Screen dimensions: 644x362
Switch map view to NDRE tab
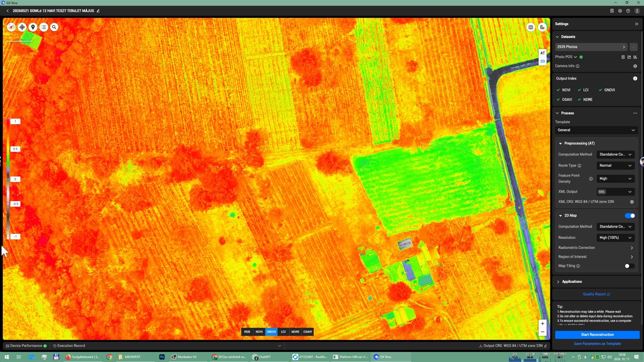(x=296, y=332)
